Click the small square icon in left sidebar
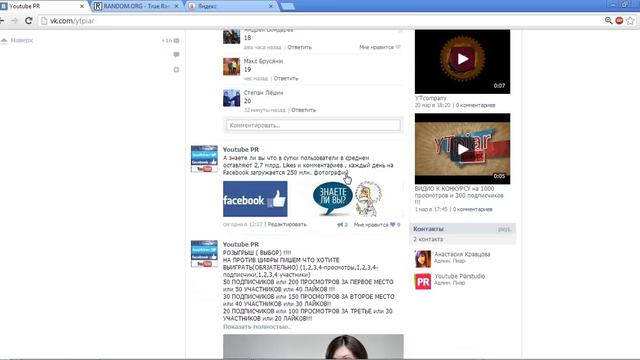640x360 pixels. coord(176,70)
